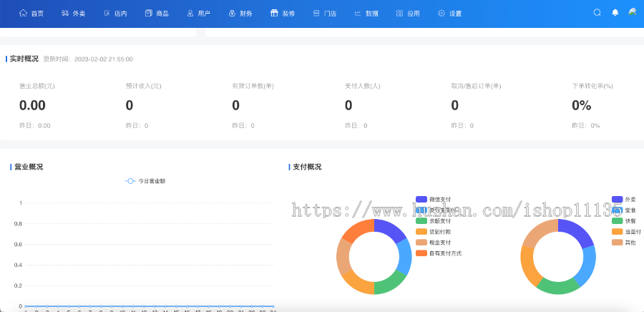
Task: Open the 装修 decoration section
Action: [282, 13]
